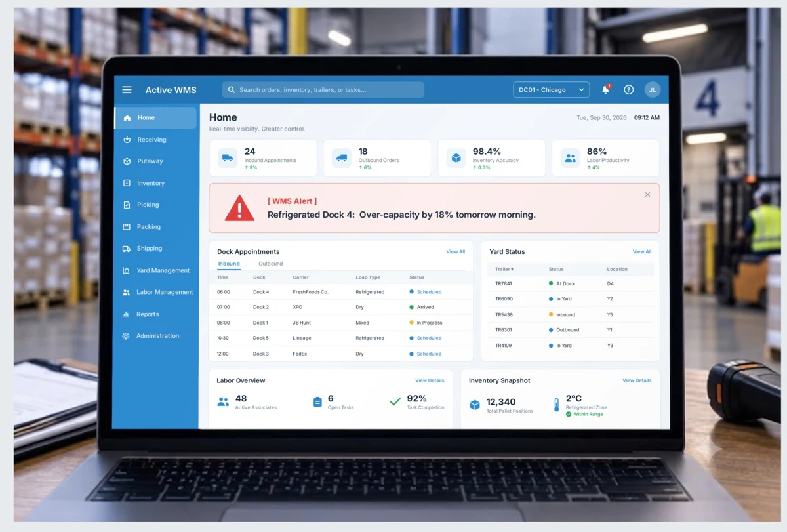
Task: Click the Packing icon in sidebar
Action: [x=127, y=227]
